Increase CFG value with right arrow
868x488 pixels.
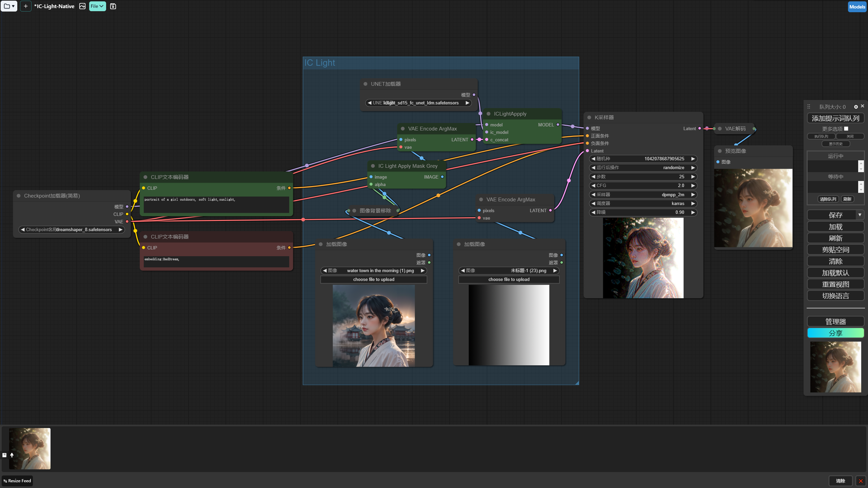[693, 186]
